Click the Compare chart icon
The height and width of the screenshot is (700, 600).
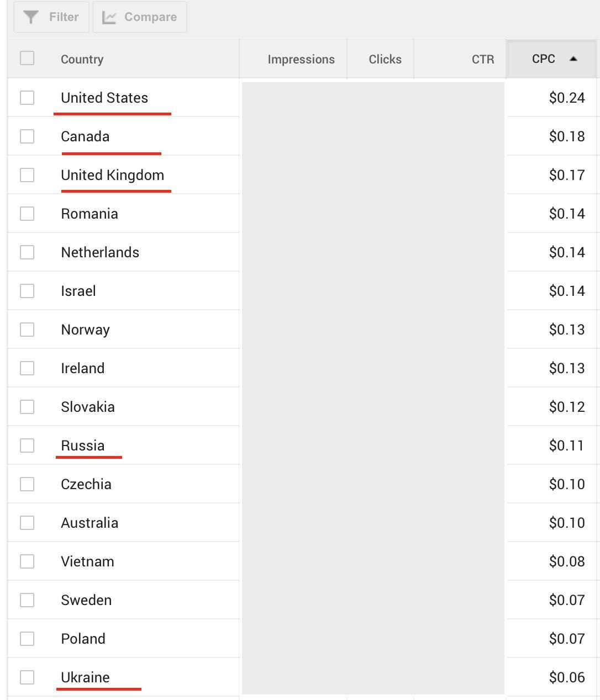109,17
